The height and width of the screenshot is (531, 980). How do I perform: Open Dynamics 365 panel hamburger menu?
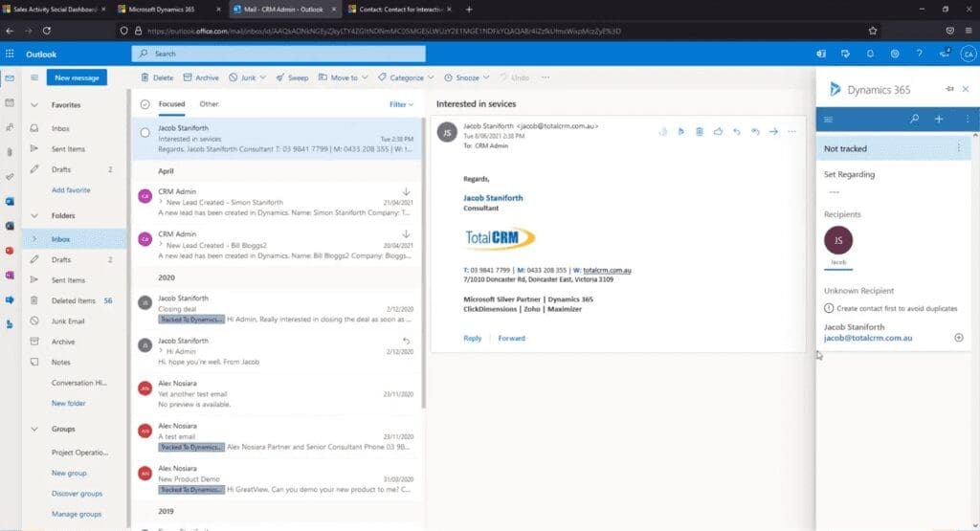828,120
